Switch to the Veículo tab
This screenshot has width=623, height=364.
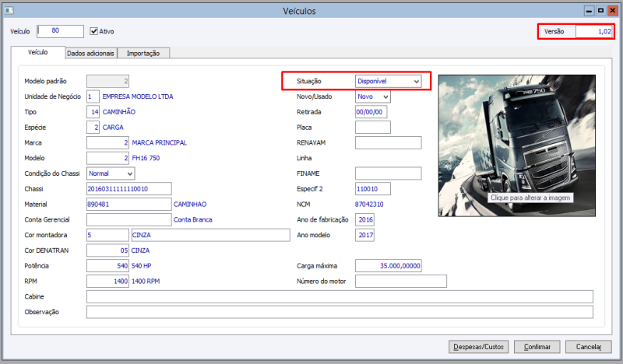[37, 52]
